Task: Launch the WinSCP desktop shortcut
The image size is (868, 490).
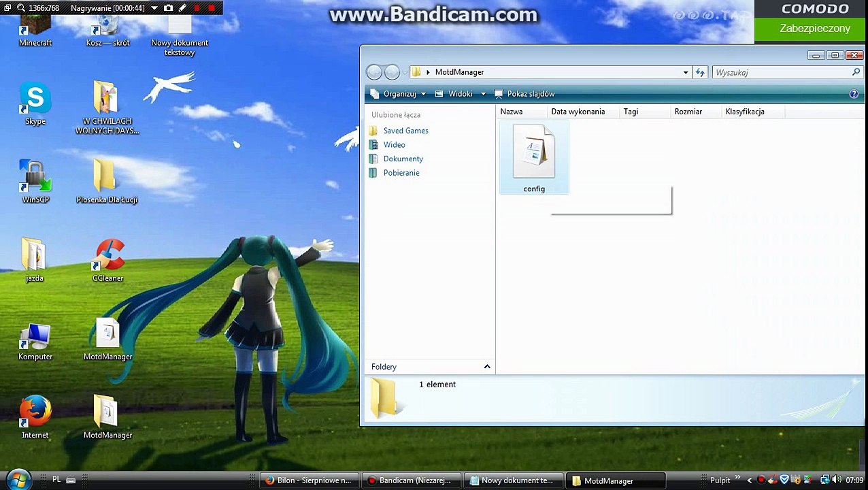Action: click(35, 182)
